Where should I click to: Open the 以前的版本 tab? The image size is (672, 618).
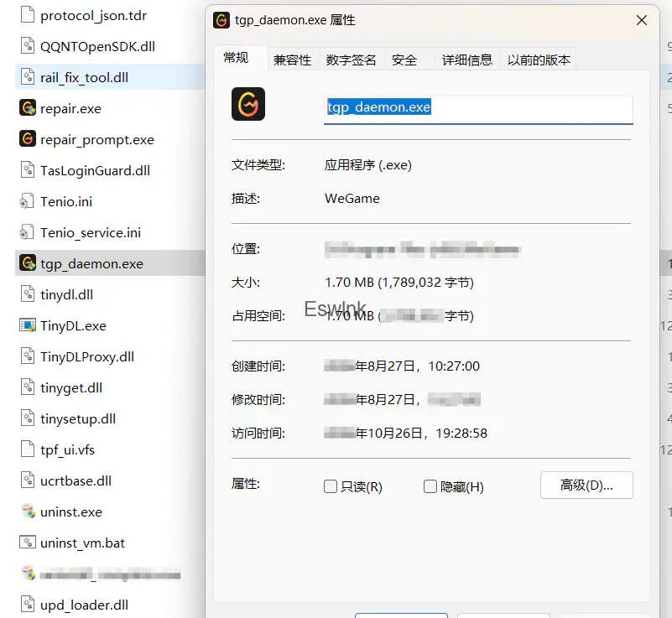pyautogui.click(x=539, y=60)
